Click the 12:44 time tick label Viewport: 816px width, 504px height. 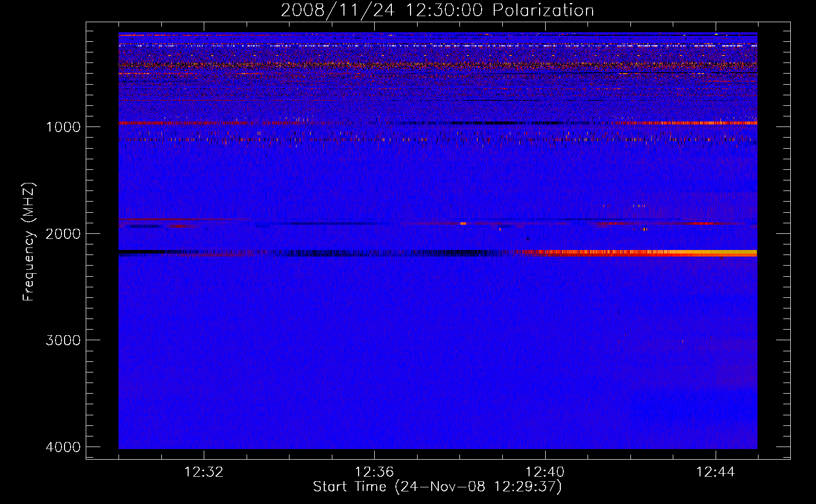coord(716,472)
